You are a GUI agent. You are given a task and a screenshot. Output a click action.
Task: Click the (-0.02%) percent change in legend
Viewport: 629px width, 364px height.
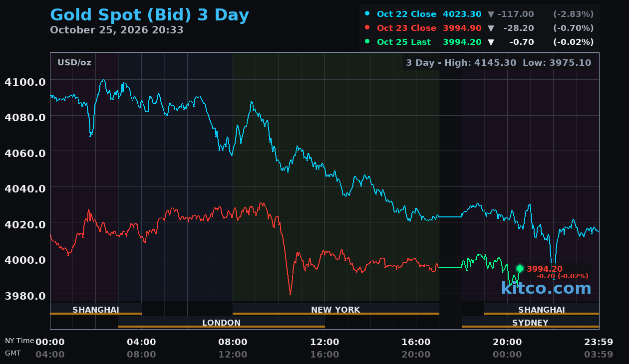click(x=574, y=42)
